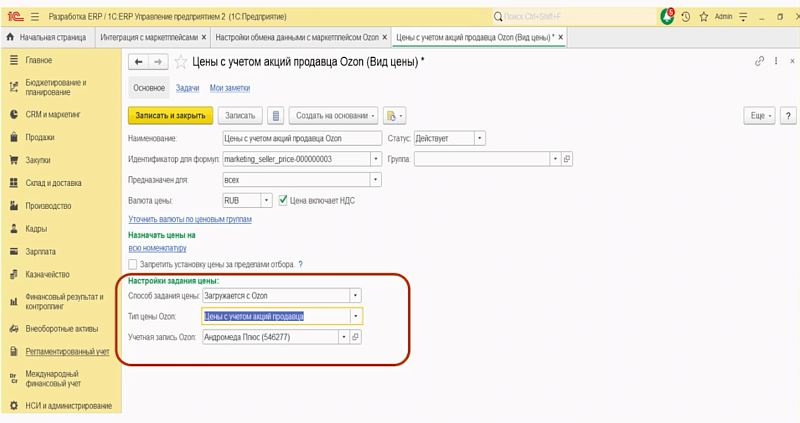Open the 1C main menu hamburger icon
Image resolution: width=800 pixels, height=423 pixels.
[35, 17]
